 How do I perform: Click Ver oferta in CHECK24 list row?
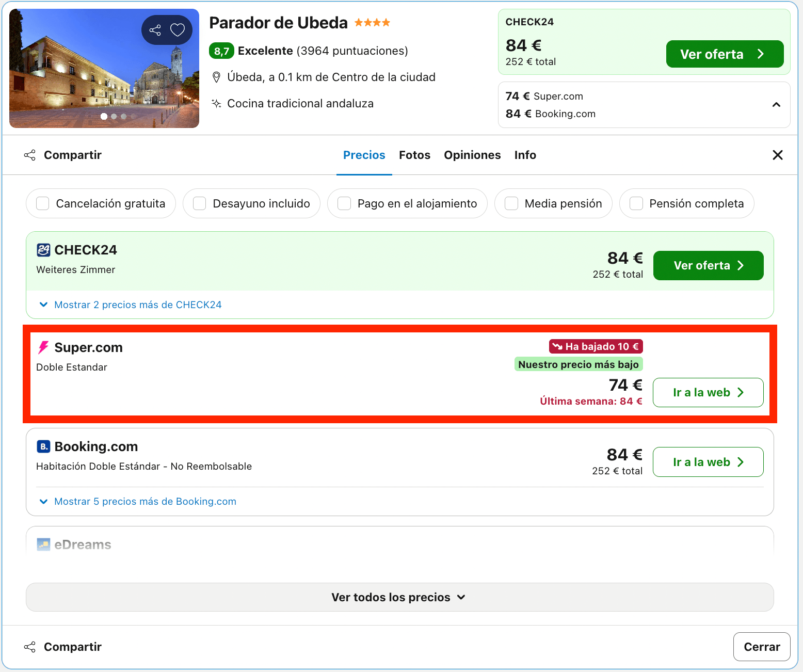tap(708, 265)
